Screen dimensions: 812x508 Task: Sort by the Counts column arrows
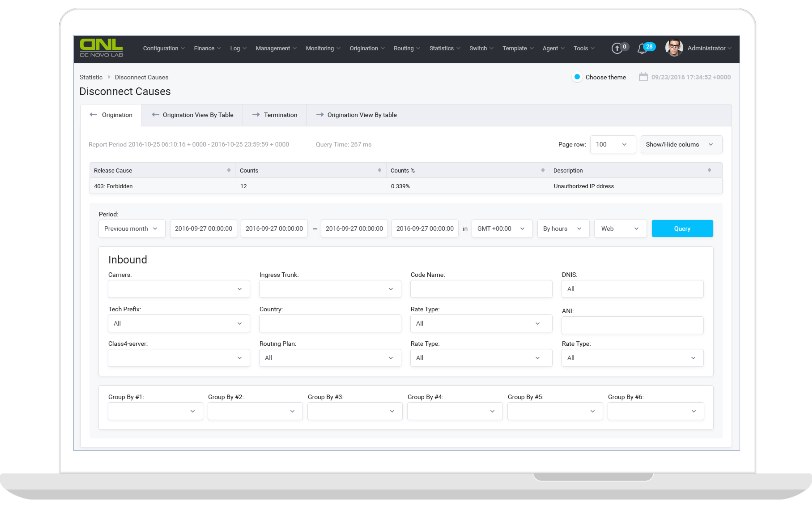379,170
